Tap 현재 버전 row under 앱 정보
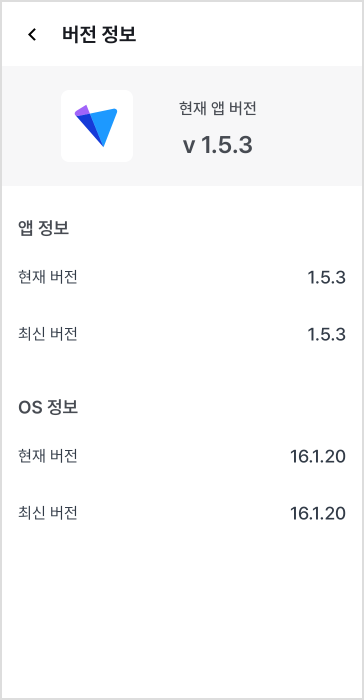The image size is (364, 700). (182, 277)
